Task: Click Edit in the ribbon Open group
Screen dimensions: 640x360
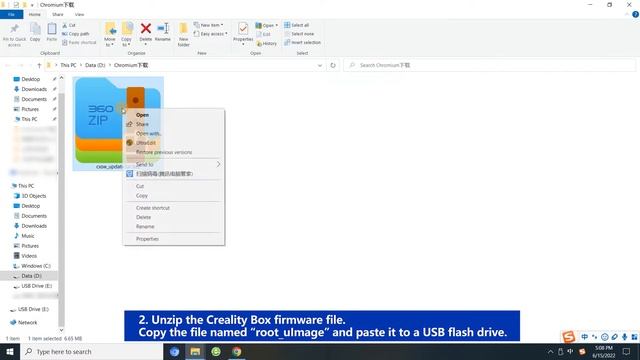Action: pyautogui.click(x=264, y=34)
